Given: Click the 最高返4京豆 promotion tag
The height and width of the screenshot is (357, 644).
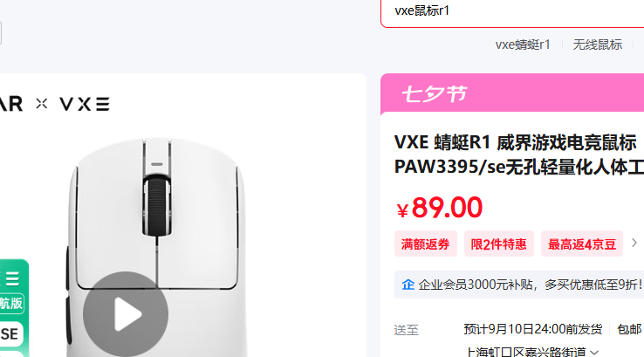Looking at the screenshot, I should point(581,244).
